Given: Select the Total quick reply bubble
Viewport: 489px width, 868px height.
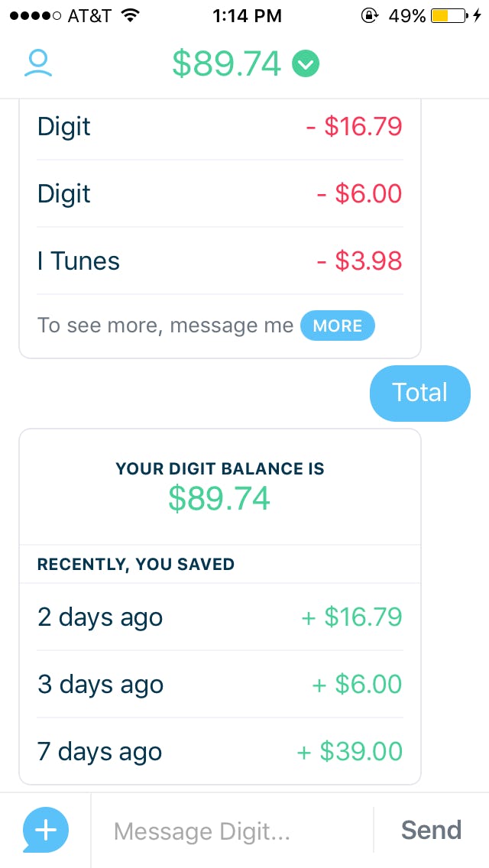Looking at the screenshot, I should pyautogui.click(x=419, y=393).
